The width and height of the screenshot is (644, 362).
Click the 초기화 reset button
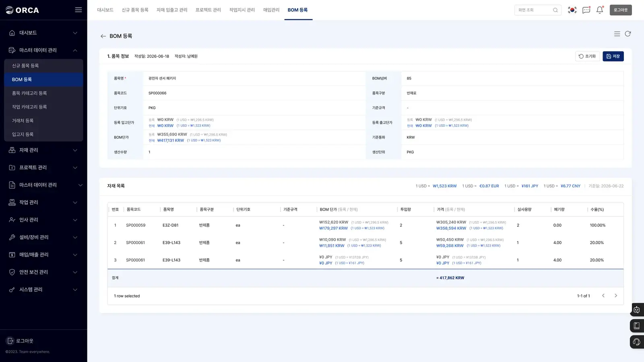(587, 56)
